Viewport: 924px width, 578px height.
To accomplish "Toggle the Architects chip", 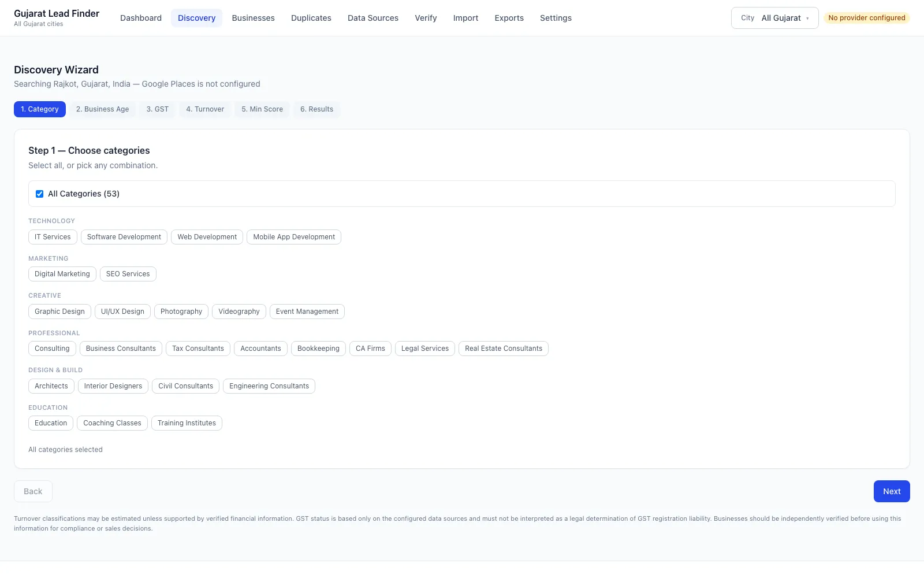I will (51, 386).
